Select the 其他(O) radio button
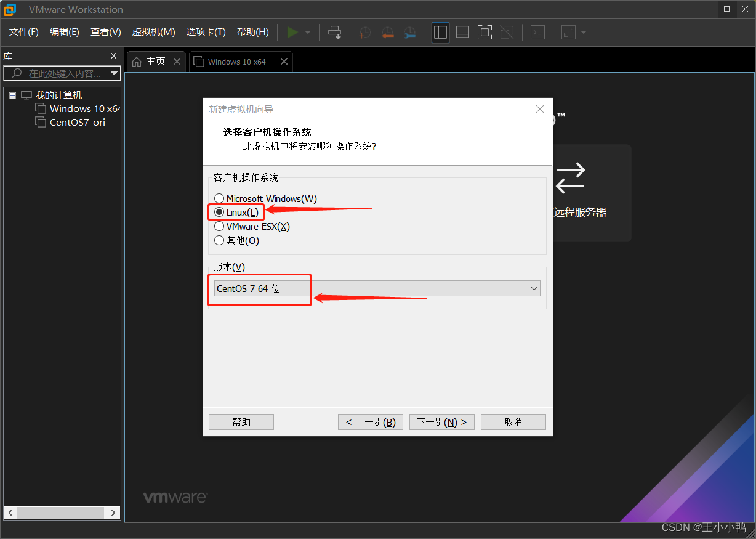 coord(219,240)
